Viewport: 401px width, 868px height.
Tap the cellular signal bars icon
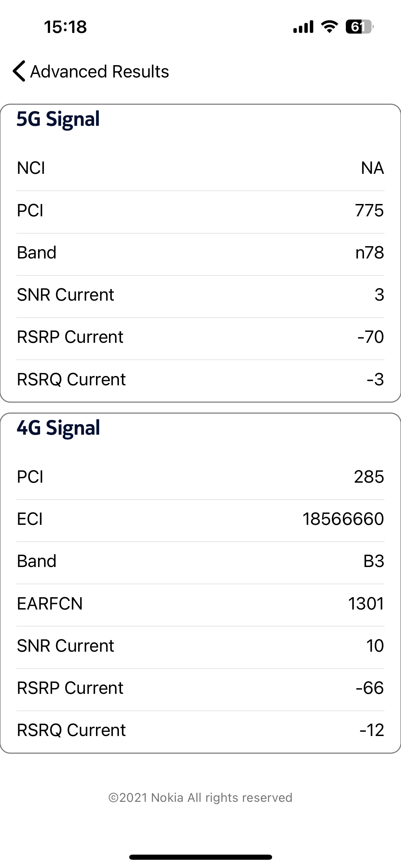[x=303, y=27]
